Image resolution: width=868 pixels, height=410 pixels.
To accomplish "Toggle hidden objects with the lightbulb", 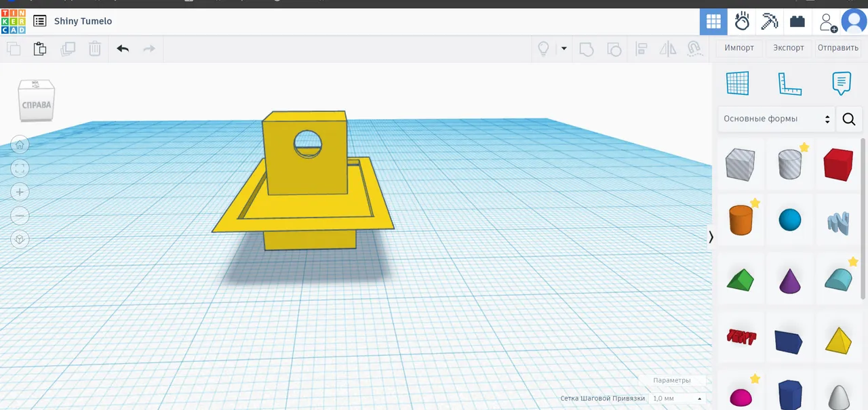I will pos(542,48).
